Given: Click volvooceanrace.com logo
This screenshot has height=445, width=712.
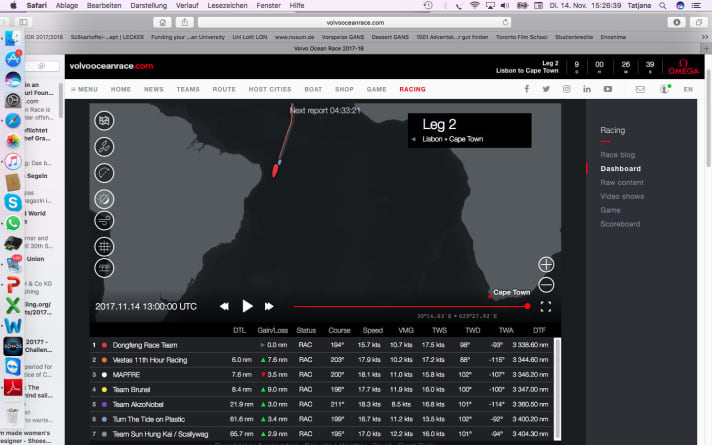Looking at the screenshot, I should (x=111, y=66).
